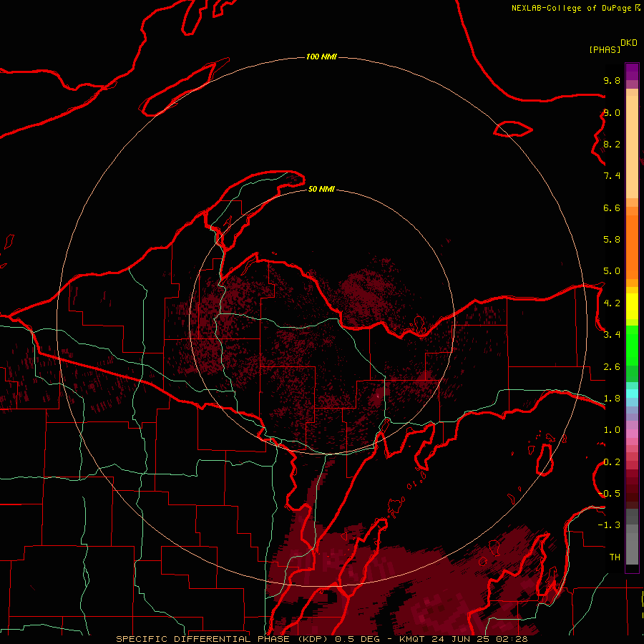Click the 50 NMI range ring label
This screenshot has width=644, height=644.
pos(321,189)
